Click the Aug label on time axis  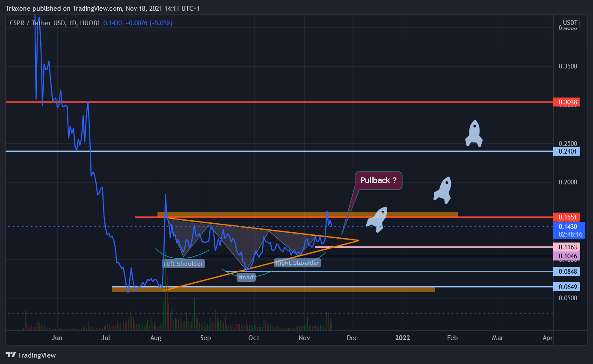tap(156, 338)
